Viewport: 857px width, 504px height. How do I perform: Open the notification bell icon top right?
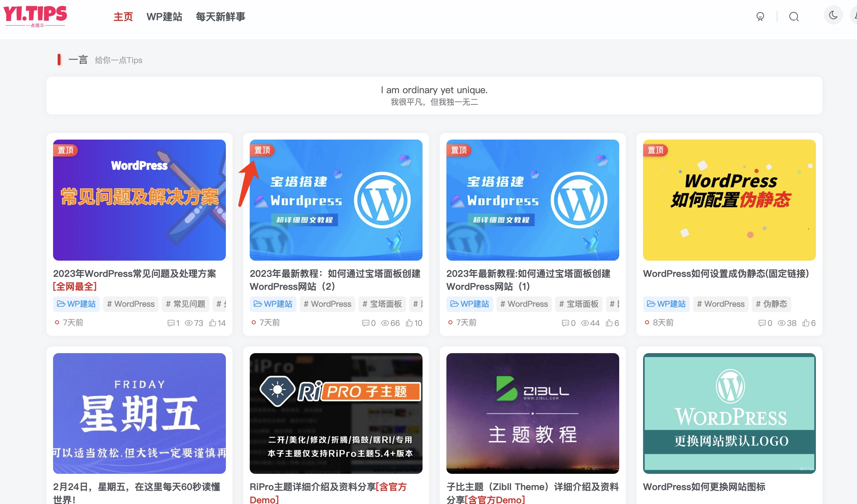(x=854, y=16)
